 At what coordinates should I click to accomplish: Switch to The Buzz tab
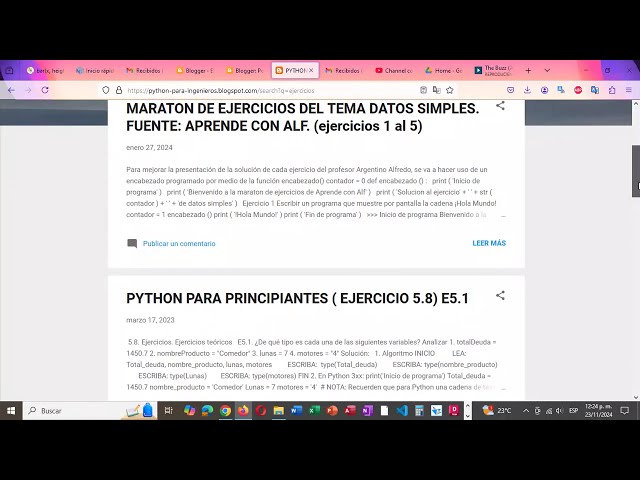coord(493,71)
